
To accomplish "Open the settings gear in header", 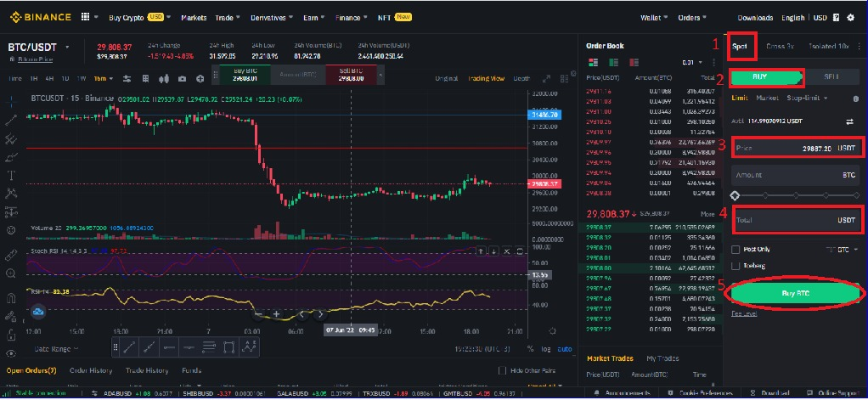I will pyautogui.click(x=851, y=18).
